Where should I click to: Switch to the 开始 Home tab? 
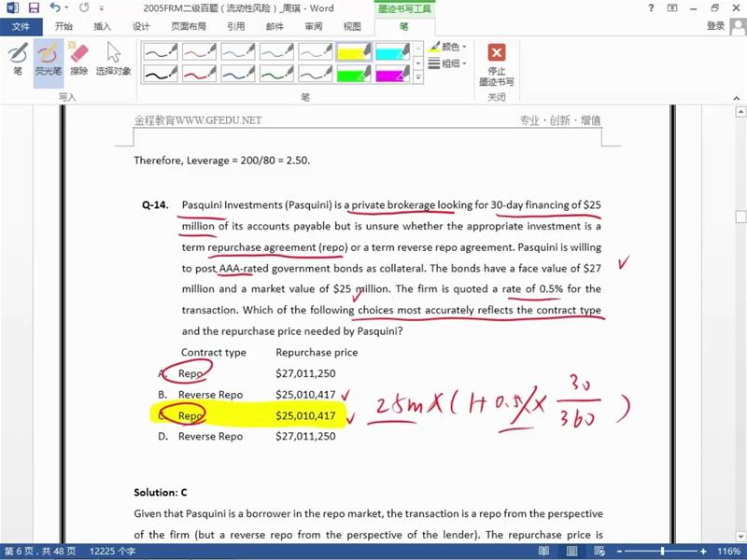(x=63, y=26)
